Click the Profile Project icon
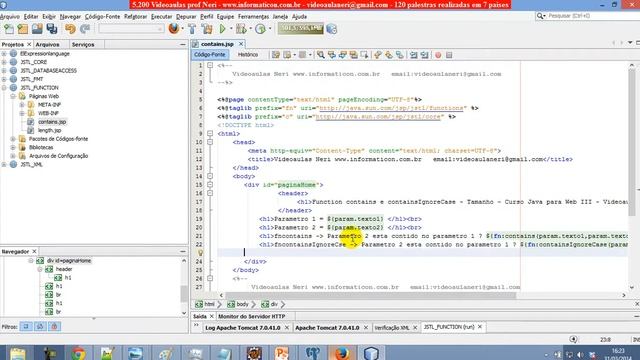The height and width of the screenshot is (360, 640). pyautogui.click(x=260, y=29)
